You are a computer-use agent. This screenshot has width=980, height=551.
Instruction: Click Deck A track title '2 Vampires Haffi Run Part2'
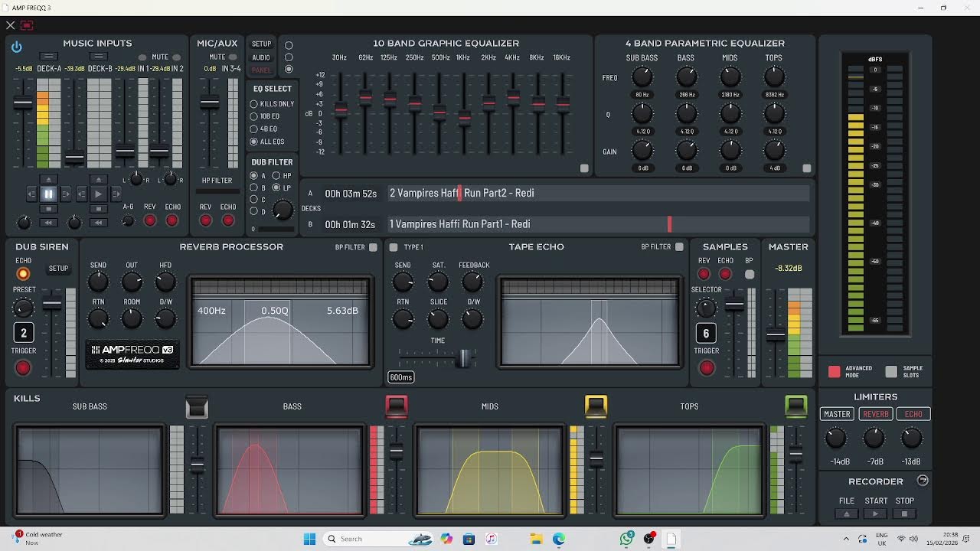[x=448, y=193]
